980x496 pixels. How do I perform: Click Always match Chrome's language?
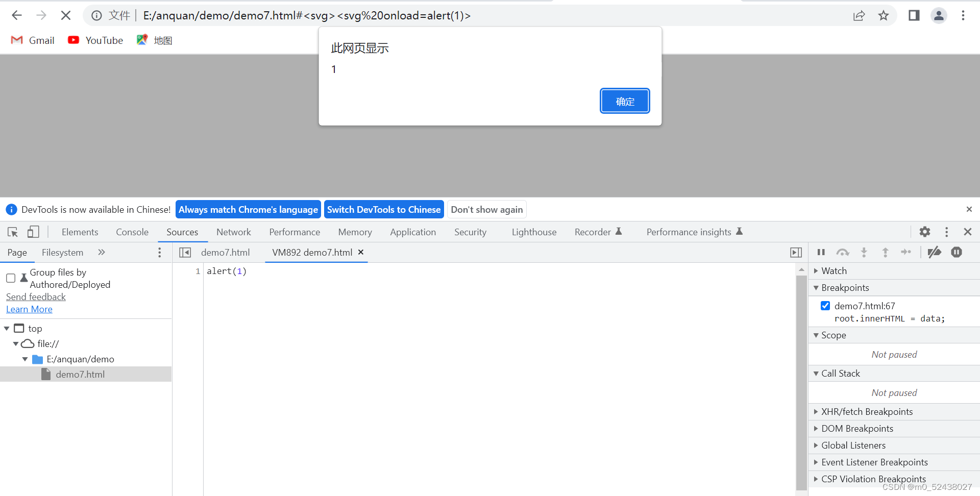coord(248,210)
